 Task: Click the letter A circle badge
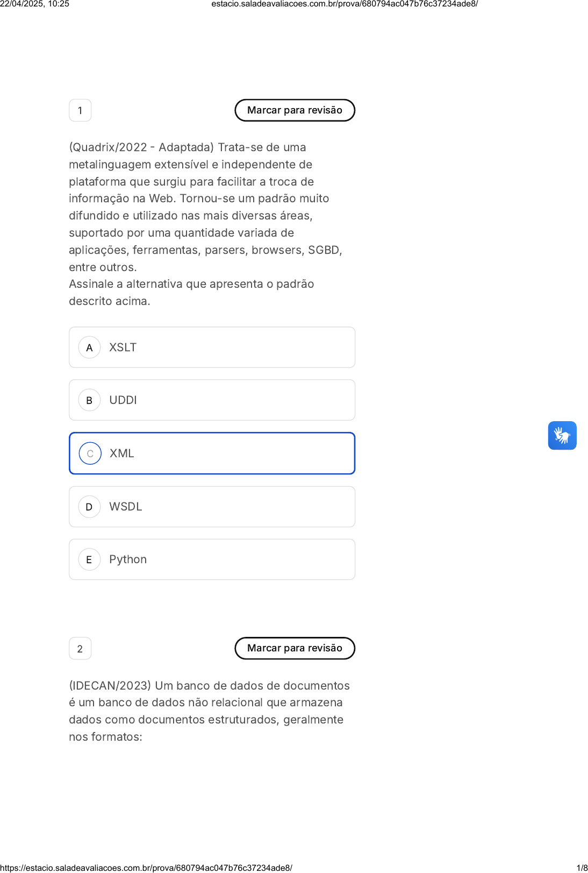pos(90,347)
